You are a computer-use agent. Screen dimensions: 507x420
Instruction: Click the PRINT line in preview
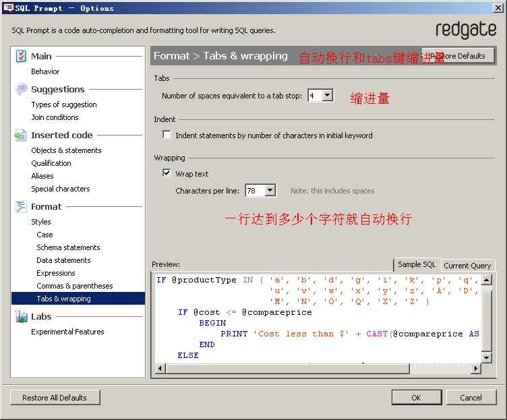(x=349, y=334)
